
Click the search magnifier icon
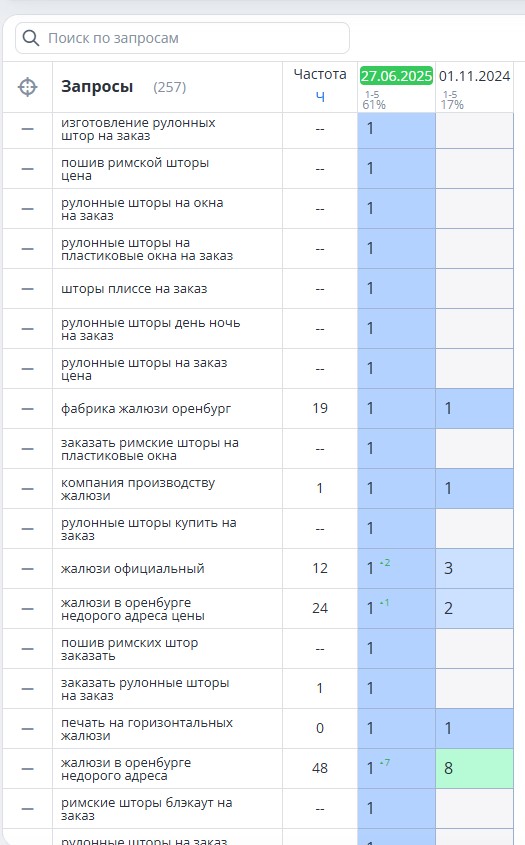point(31,38)
